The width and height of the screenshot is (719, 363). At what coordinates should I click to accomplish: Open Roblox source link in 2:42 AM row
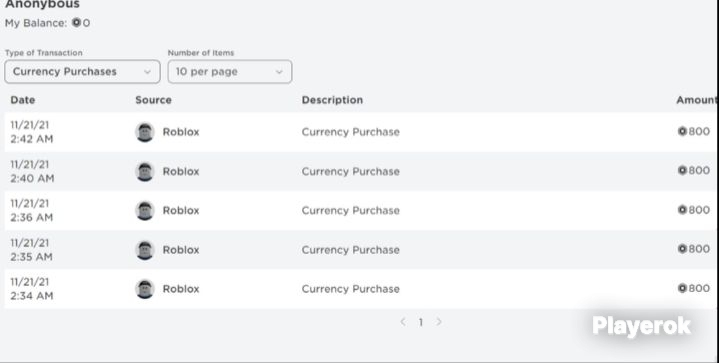pyautogui.click(x=181, y=132)
